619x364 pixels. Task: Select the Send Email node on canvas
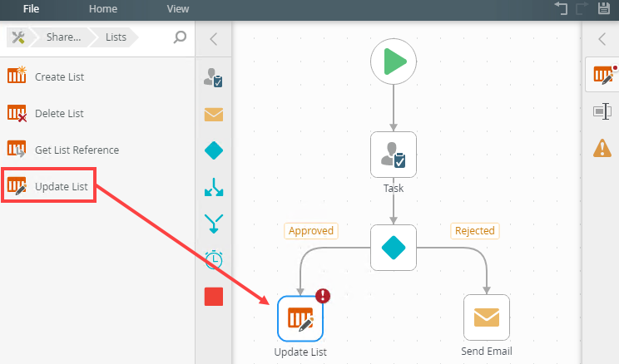[487, 317]
